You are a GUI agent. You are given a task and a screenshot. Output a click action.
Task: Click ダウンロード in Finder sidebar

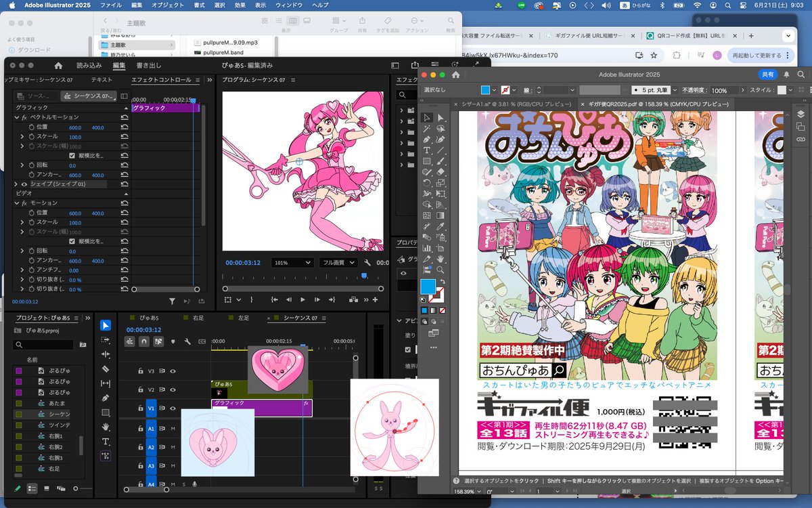34,50
